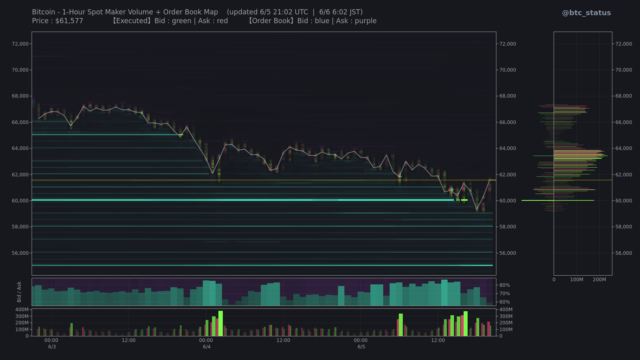Click '200M' on the volume bars' left axis

point(22,323)
